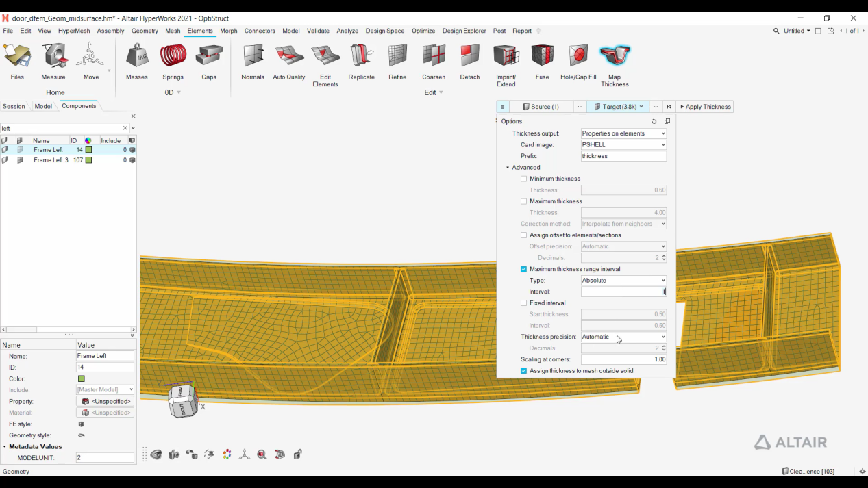Select the Measure tool
The height and width of the screenshot is (488, 868).
tap(53, 62)
